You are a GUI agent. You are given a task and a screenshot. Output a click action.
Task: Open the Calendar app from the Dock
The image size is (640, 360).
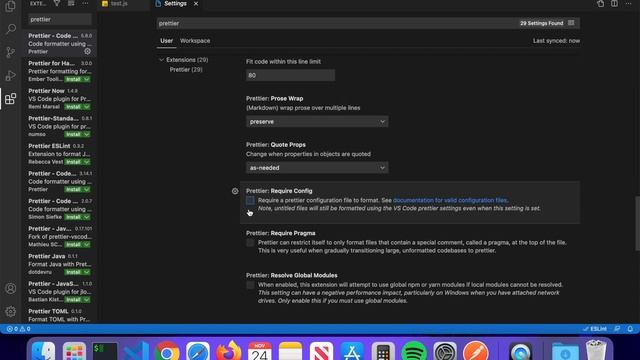[260, 351]
